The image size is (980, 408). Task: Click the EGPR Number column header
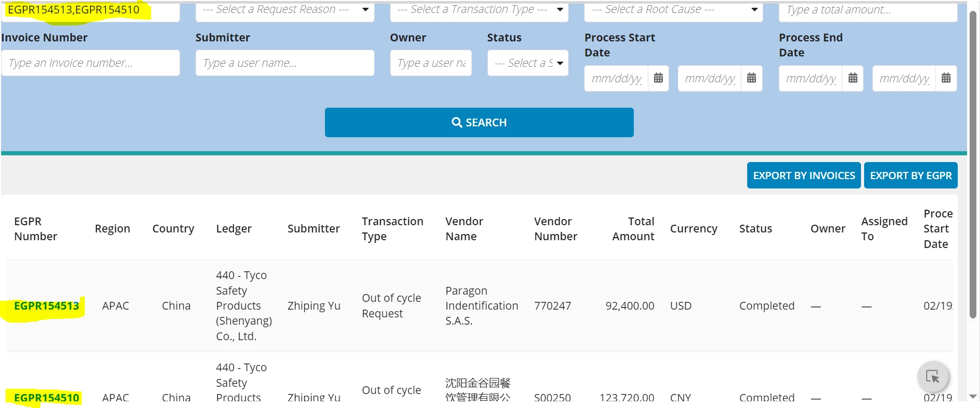[36, 229]
